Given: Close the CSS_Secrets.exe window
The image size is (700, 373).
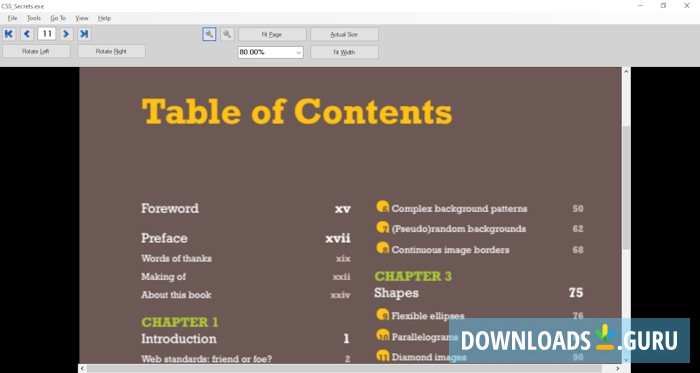Looking at the screenshot, I should pos(687,5).
